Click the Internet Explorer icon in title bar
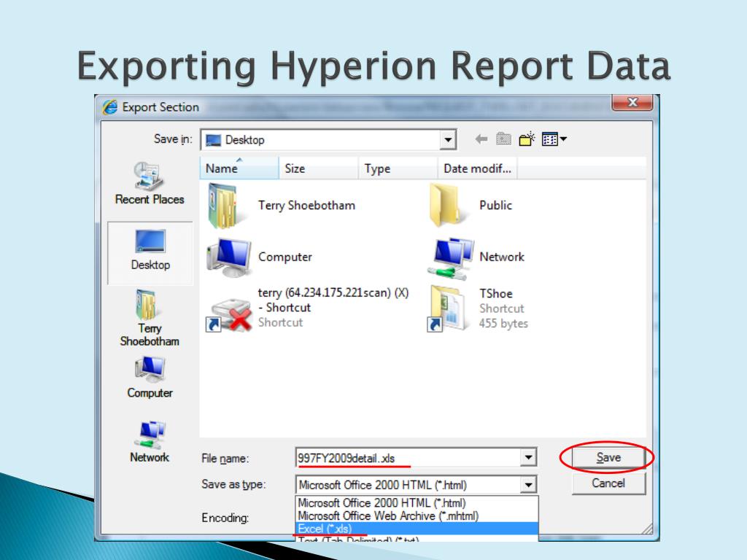The width and height of the screenshot is (747, 560). pos(109,107)
